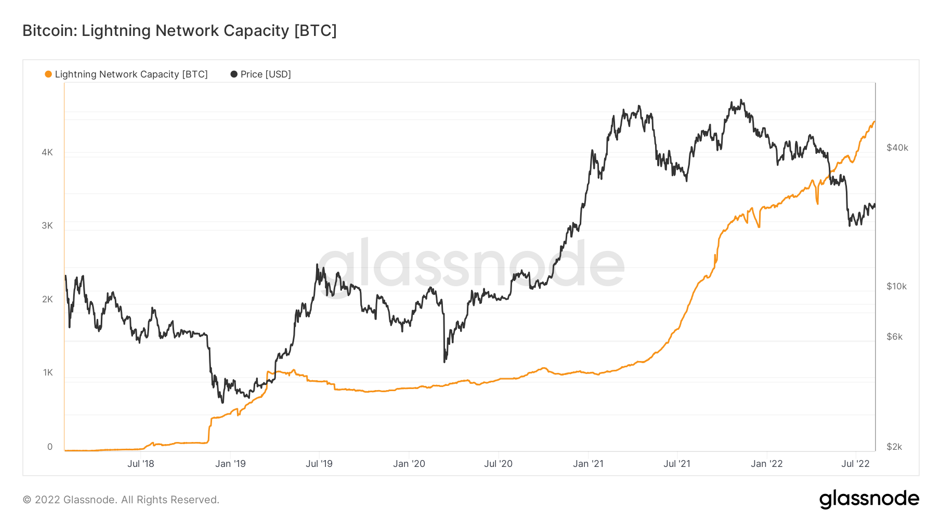Image resolution: width=943 pixels, height=521 pixels.
Task: Click the orange legend dot
Action: coord(48,74)
